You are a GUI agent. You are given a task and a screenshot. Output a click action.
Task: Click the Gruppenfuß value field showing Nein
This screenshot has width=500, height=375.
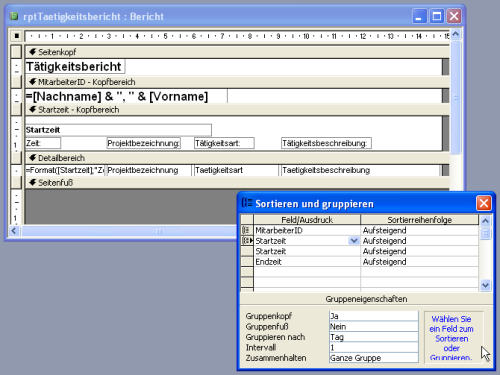373,326
